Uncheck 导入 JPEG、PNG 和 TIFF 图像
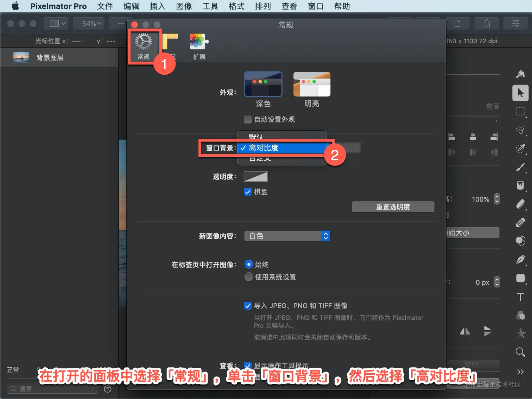Viewport: 532px width, 399px height. click(x=248, y=306)
